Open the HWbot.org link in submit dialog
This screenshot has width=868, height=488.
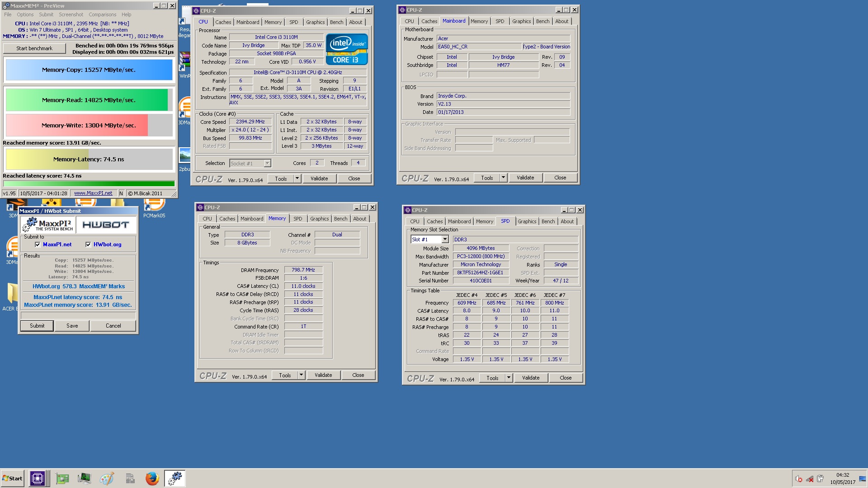[108, 244]
